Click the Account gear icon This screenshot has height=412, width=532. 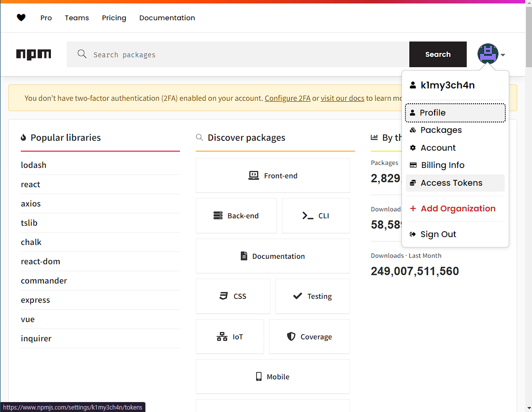(412, 148)
